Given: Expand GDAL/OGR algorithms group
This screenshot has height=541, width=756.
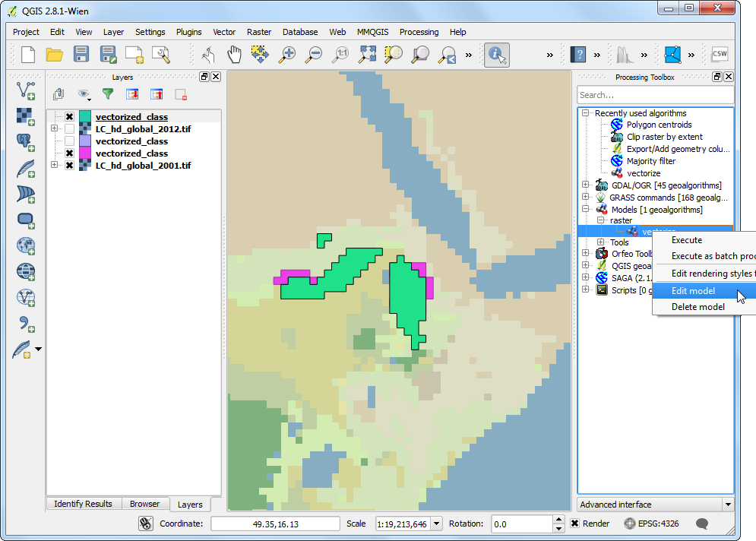Looking at the screenshot, I should click(585, 184).
